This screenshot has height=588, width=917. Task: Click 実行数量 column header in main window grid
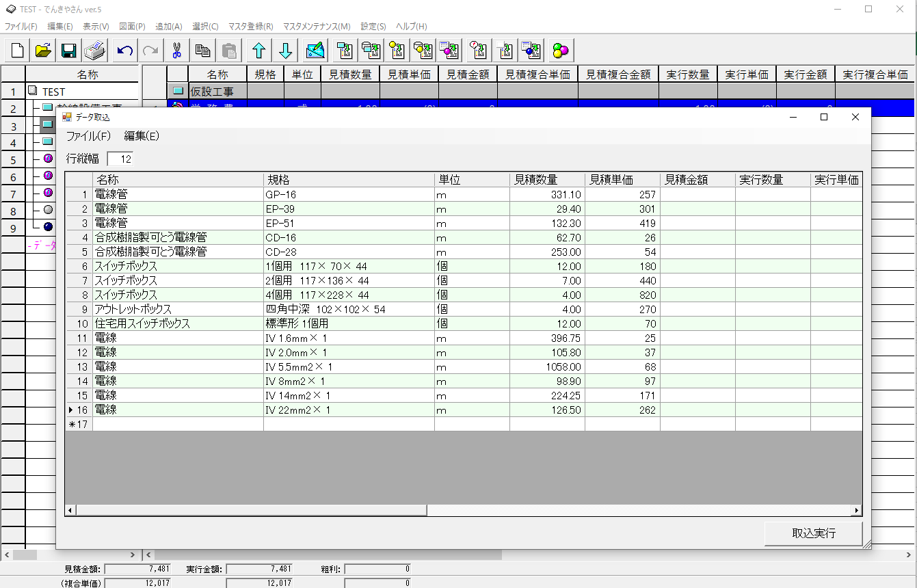[x=688, y=75]
